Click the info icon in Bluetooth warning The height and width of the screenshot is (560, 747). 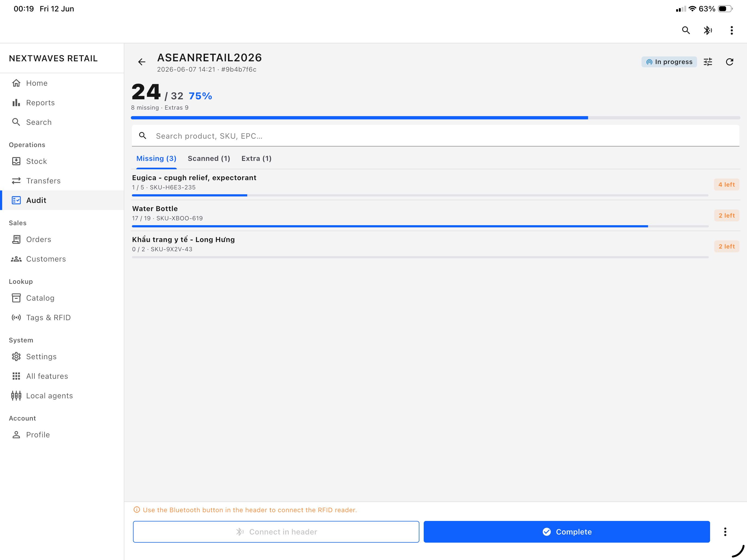[137, 510]
